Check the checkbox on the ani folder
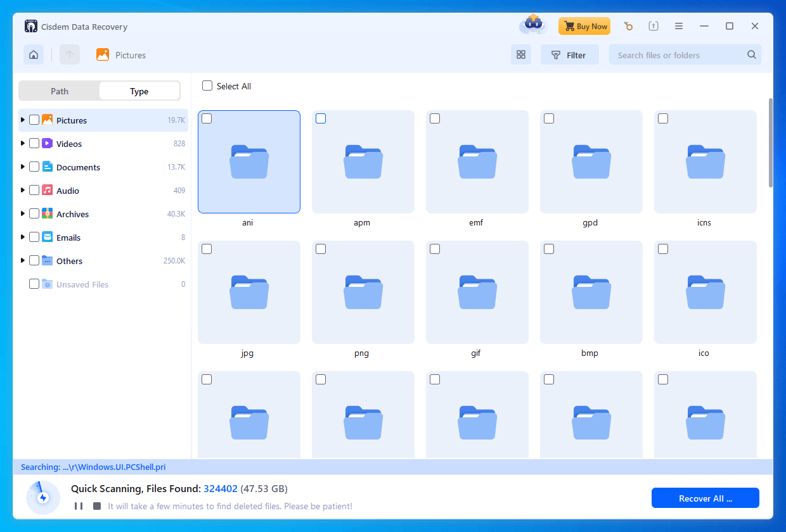Screen dimensions: 786x532 207,118
